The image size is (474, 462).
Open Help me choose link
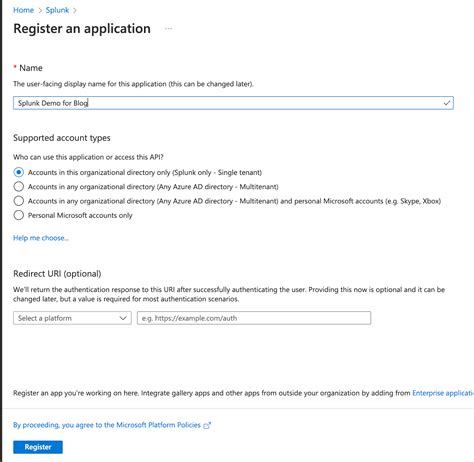tap(41, 238)
